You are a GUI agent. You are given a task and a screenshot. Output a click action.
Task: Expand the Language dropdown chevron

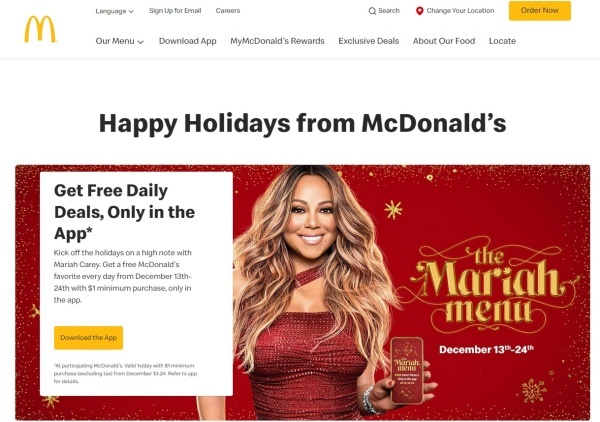131,11
